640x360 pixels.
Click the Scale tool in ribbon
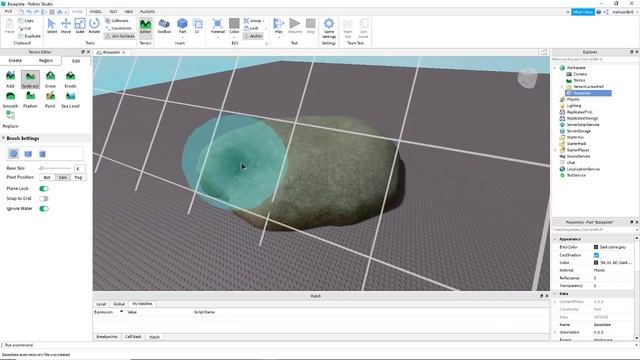(80, 26)
